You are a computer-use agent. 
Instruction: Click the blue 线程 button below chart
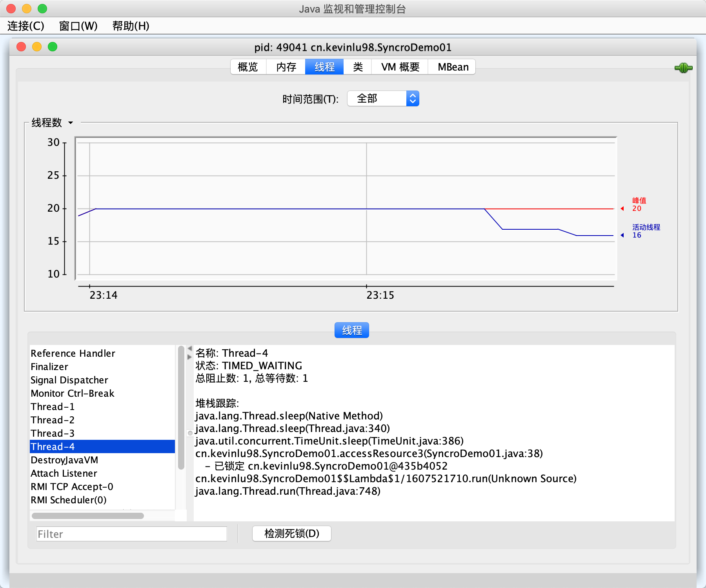(352, 330)
